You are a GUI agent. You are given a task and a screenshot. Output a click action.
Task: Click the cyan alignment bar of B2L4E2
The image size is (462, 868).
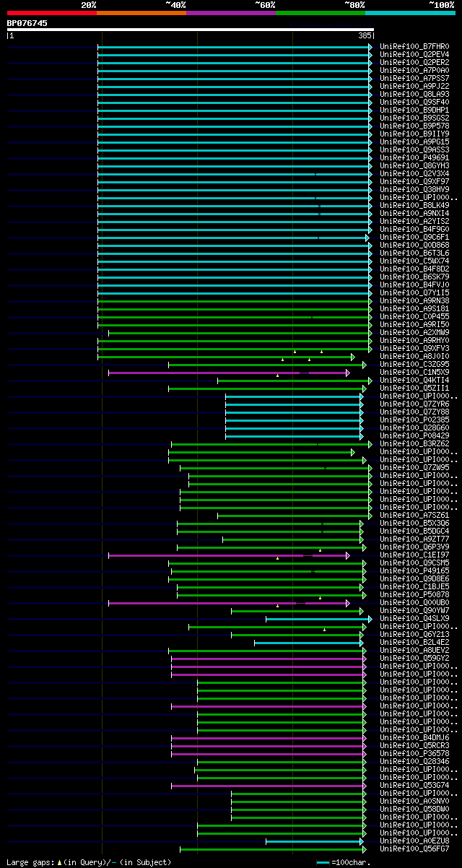click(x=308, y=643)
